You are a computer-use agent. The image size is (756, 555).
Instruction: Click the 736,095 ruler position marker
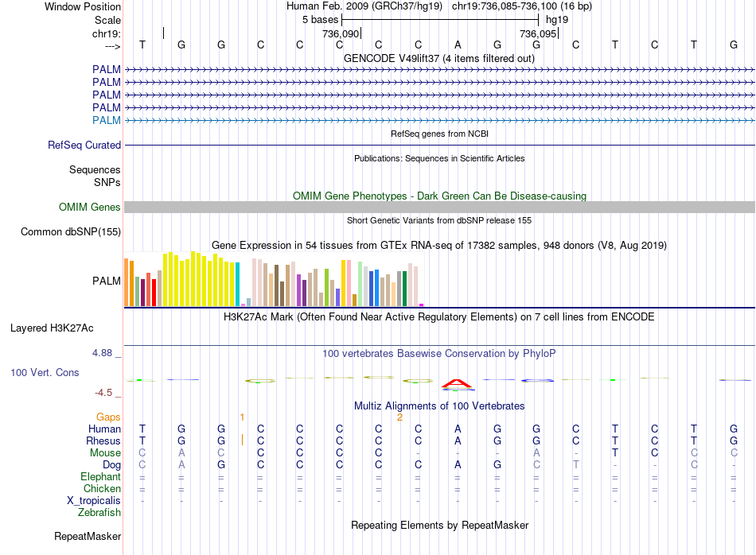coord(539,33)
